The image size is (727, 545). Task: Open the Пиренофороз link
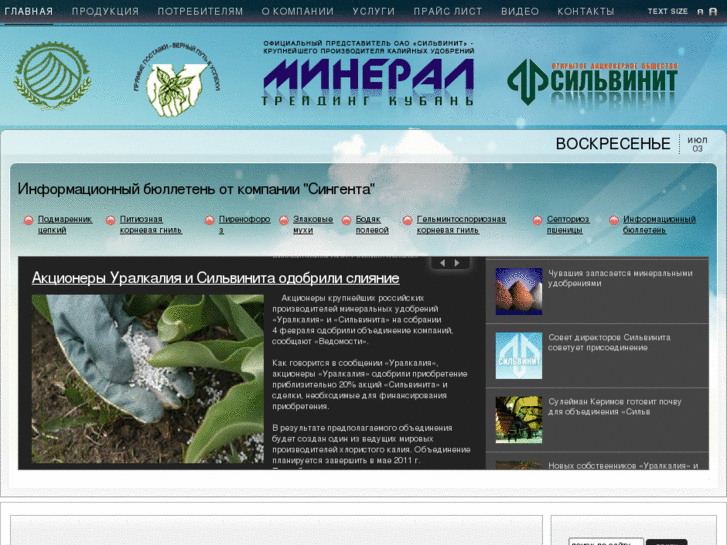244,224
